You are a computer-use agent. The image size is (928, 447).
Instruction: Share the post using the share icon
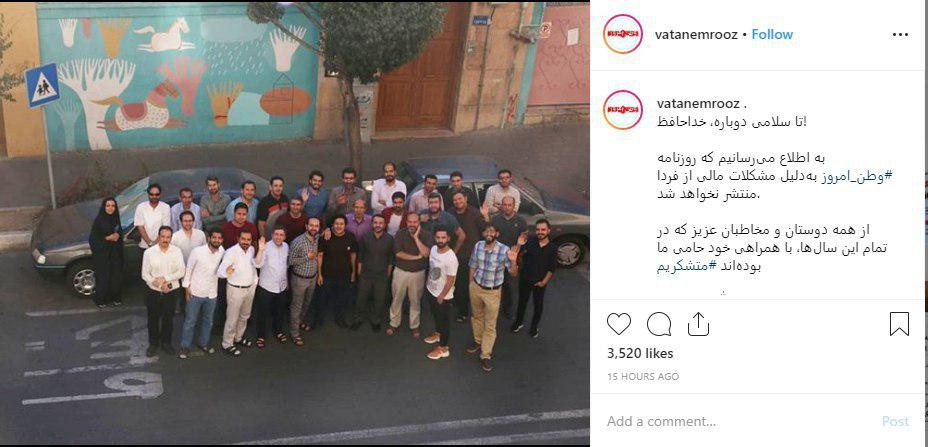(698, 324)
